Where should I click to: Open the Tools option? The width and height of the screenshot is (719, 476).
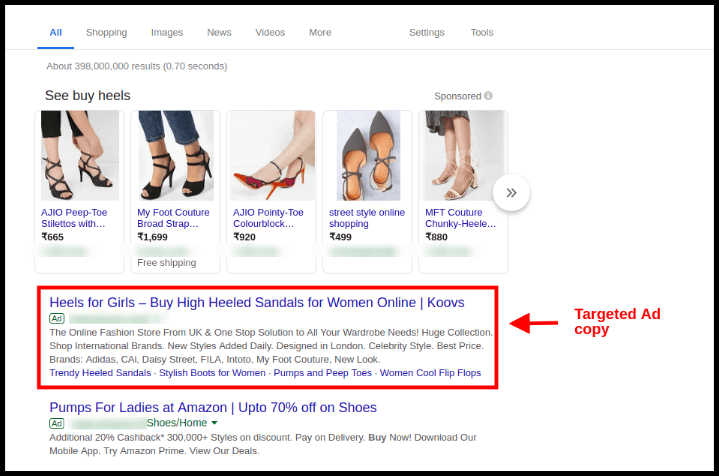click(x=482, y=33)
